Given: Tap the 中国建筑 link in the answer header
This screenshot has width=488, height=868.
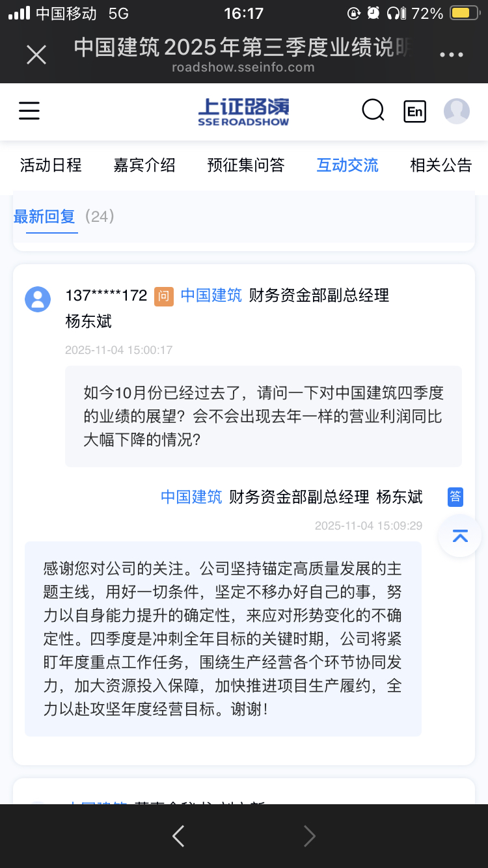Looking at the screenshot, I should (191, 497).
